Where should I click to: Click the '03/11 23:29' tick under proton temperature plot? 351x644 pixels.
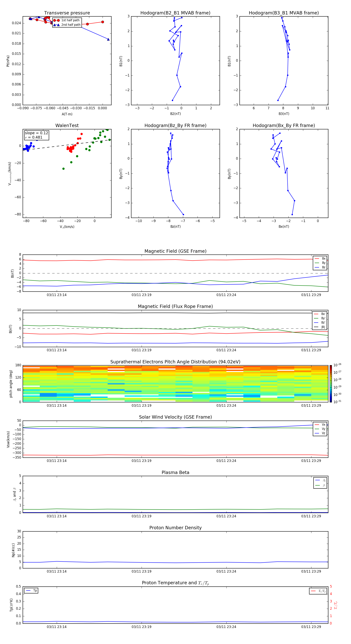(x=311, y=627)
